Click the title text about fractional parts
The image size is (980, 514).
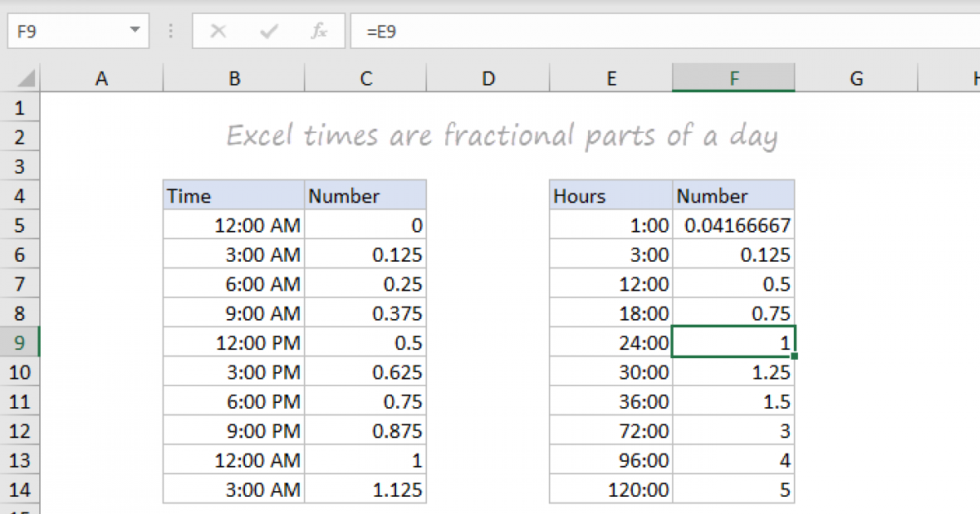coord(501,135)
